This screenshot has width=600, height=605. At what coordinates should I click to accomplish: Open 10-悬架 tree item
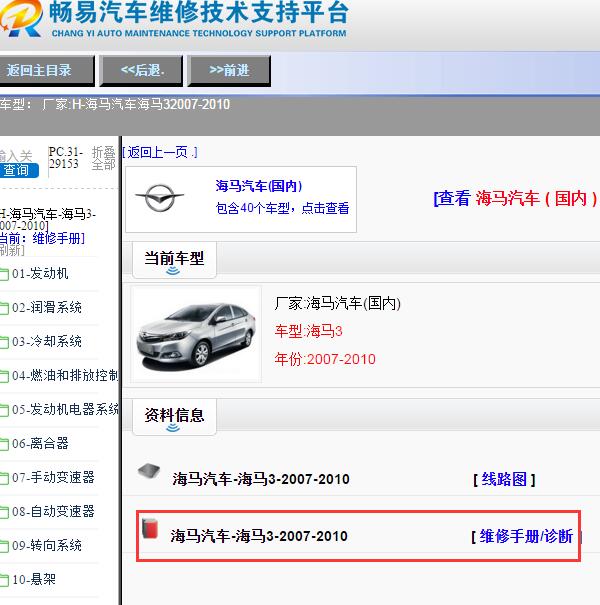click(34, 579)
